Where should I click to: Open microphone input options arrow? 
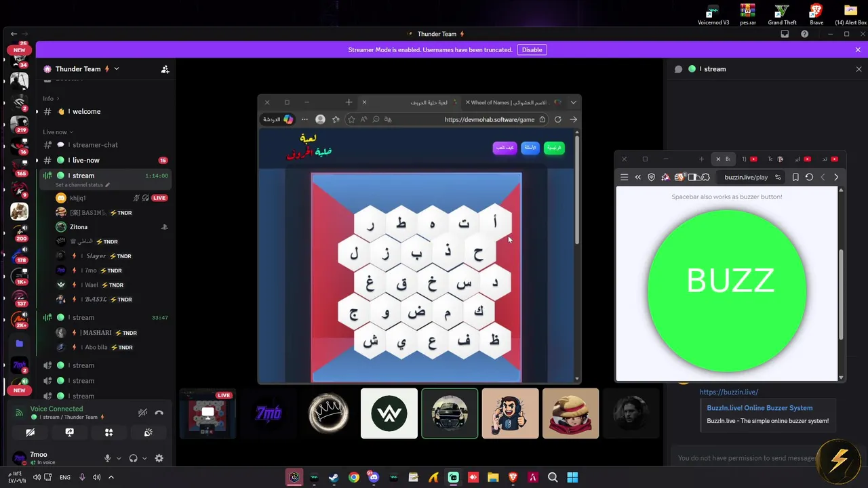tap(119, 458)
